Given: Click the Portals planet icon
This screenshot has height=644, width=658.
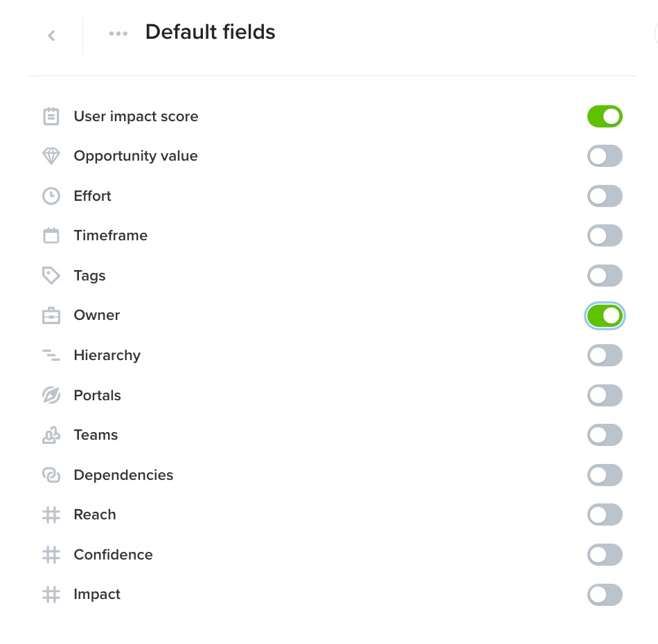Looking at the screenshot, I should tap(51, 395).
